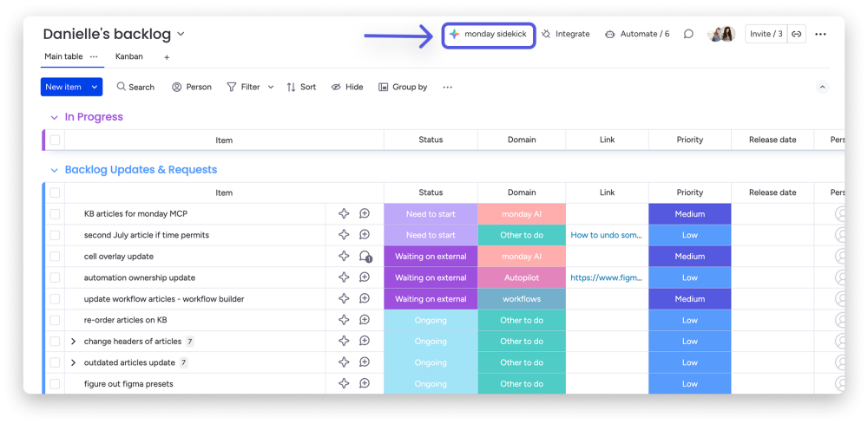This screenshot has width=868, height=424.
Task: Open the monday sidekick AI assistant
Action: click(x=488, y=35)
